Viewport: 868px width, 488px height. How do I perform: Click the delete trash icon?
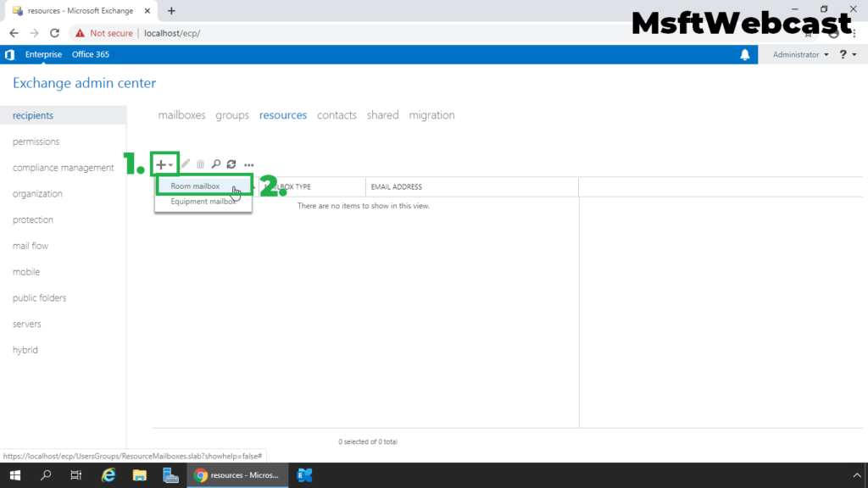(x=200, y=164)
